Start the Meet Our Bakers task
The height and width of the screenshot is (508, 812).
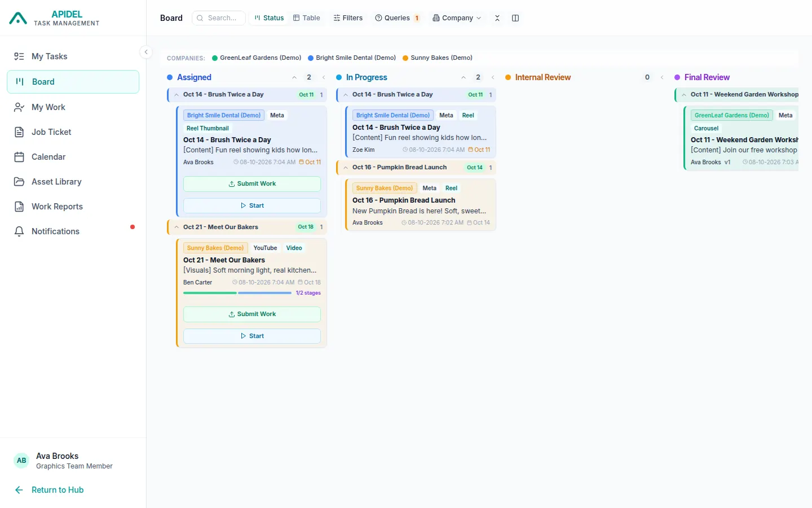pos(252,336)
